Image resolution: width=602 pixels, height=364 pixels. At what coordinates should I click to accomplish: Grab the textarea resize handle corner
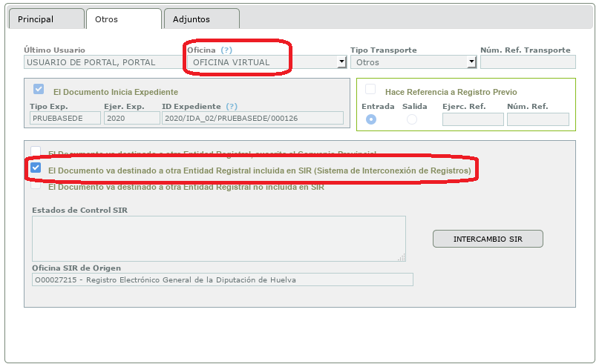[402, 258]
